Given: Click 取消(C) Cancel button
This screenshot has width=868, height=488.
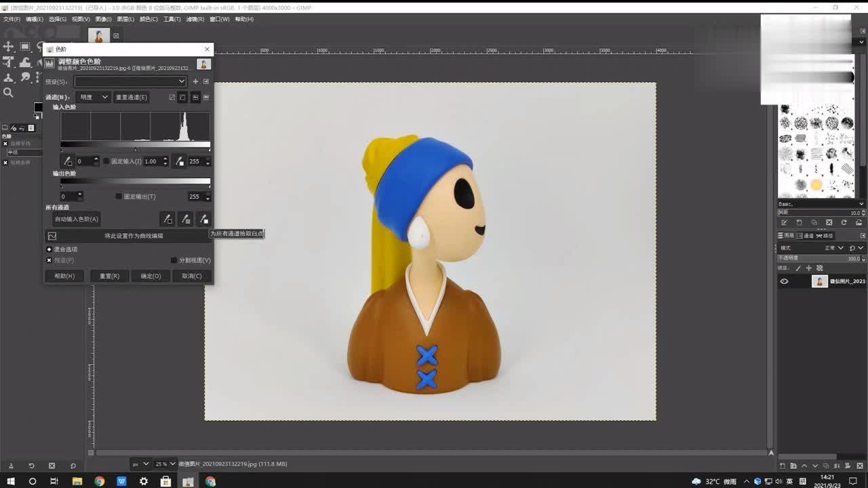Looking at the screenshot, I should [x=192, y=276].
